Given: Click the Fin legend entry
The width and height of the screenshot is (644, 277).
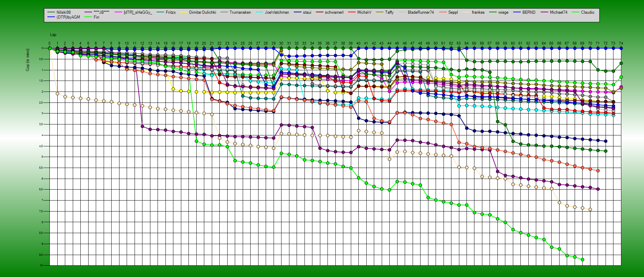Looking at the screenshot, I should (96, 17).
